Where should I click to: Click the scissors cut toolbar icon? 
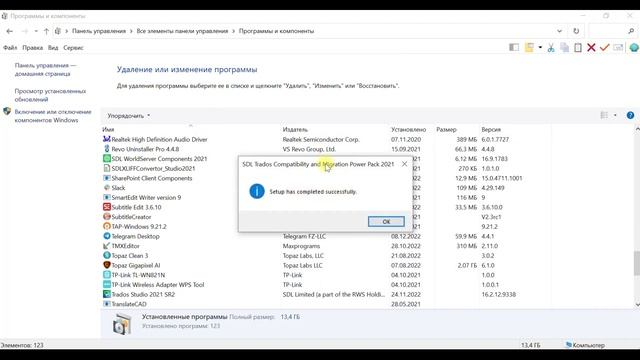[x=551, y=48]
